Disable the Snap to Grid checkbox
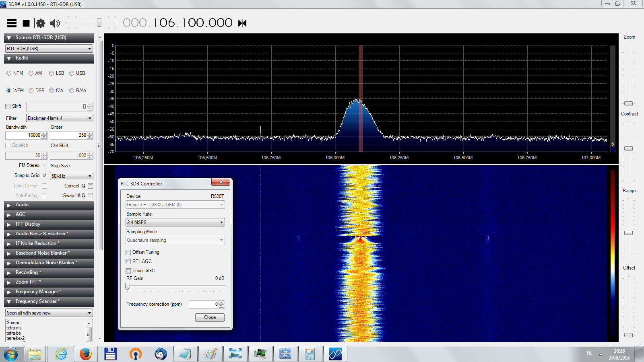The height and width of the screenshot is (362, 644). tap(45, 176)
